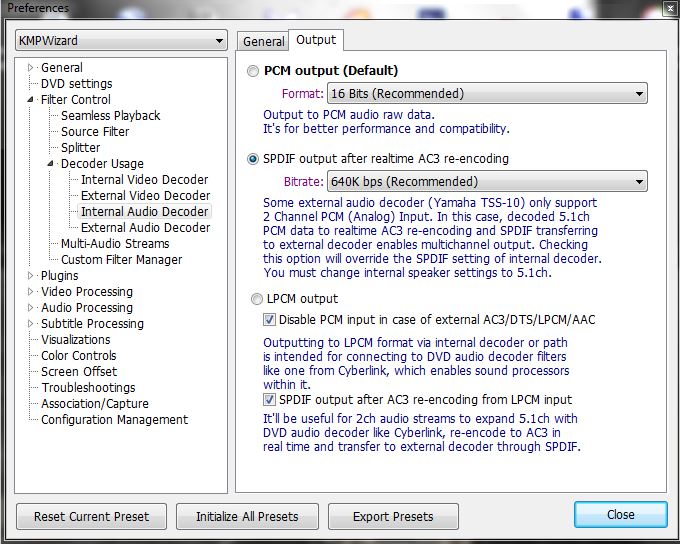Select the General tree label

click(x=62, y=68)
